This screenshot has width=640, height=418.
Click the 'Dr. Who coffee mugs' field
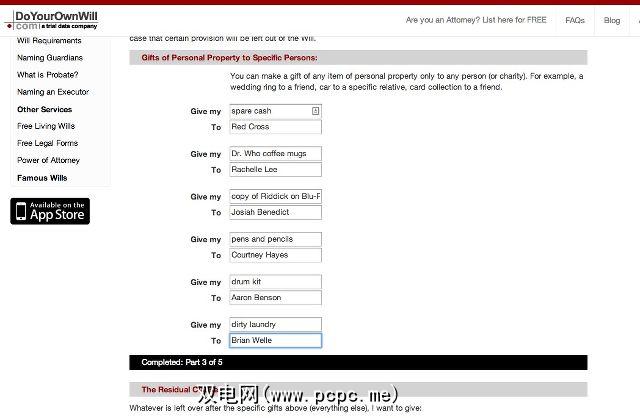[276, 154]
